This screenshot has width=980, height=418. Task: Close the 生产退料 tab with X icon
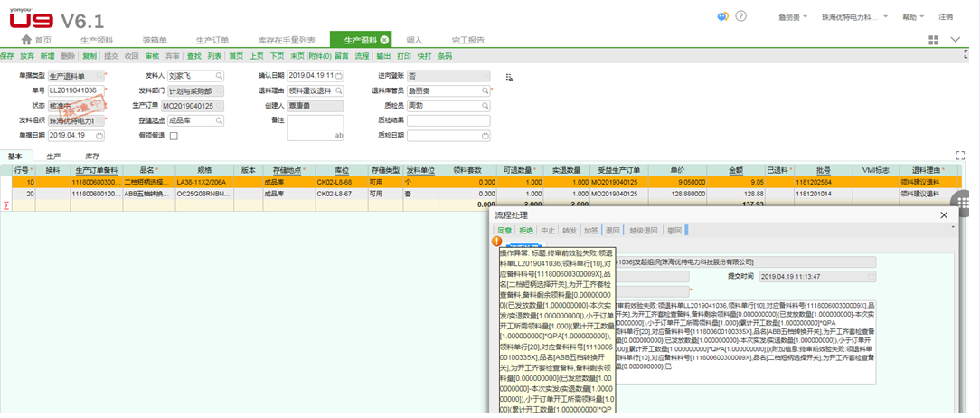pyautogui.click(x=384, y=40)
